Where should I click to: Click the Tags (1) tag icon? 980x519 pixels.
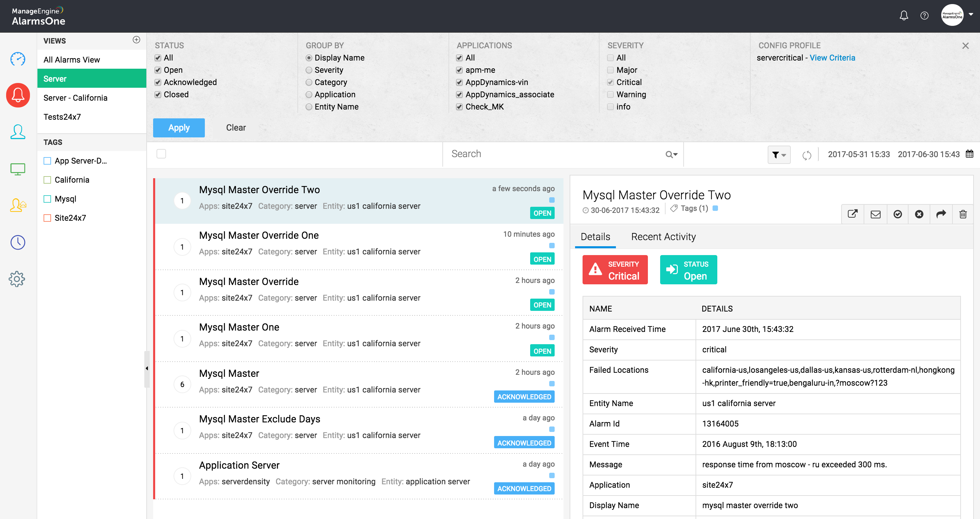pos(674,208)
